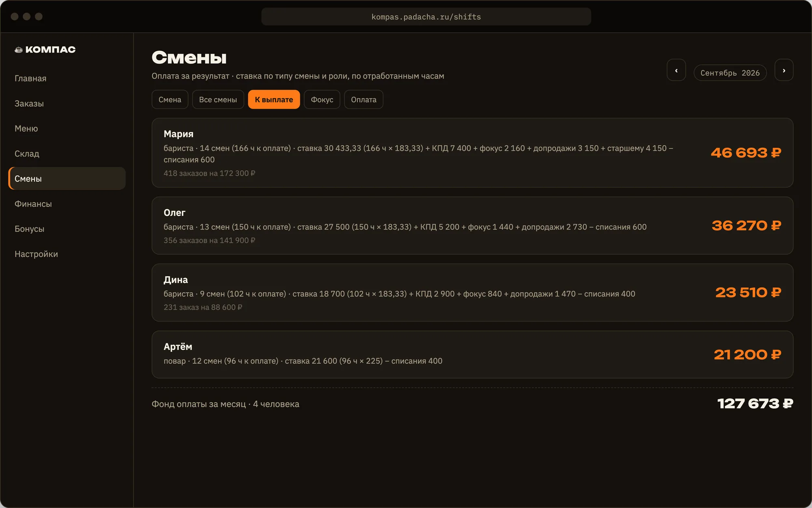Click 'Фонд оплаты за месяц · 4 человека'

225,404
